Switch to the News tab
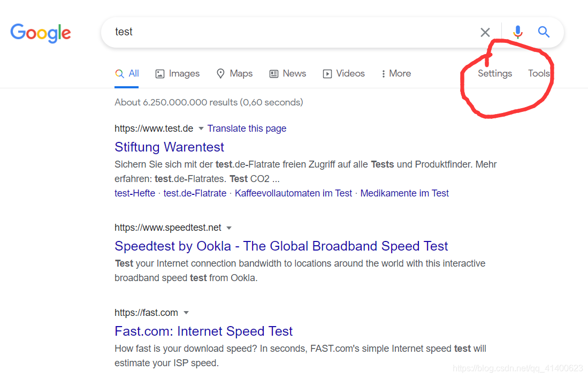The height and width of the screenshot is (378, 588). click(288, 73)
